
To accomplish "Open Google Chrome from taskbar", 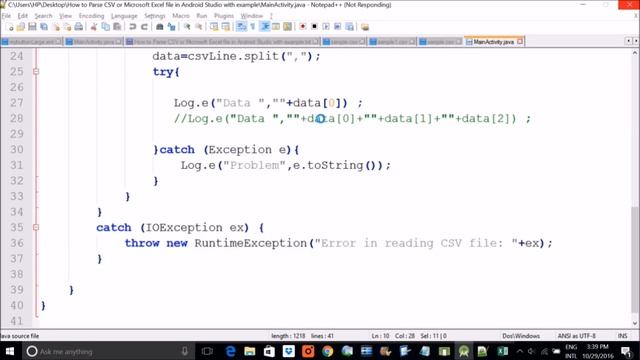I will [x=327, y=351].
